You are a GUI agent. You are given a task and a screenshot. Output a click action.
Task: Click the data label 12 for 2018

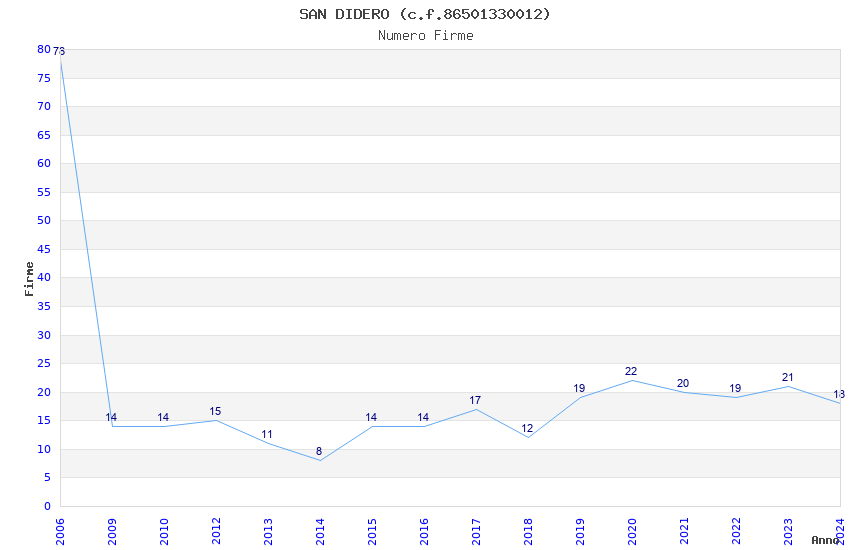(x=527, y=428)
